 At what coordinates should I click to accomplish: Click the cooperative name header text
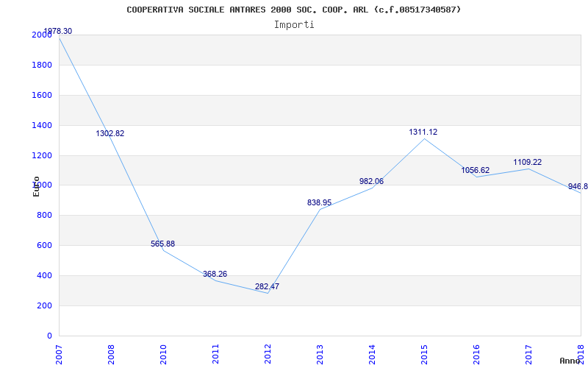(293, 10)
